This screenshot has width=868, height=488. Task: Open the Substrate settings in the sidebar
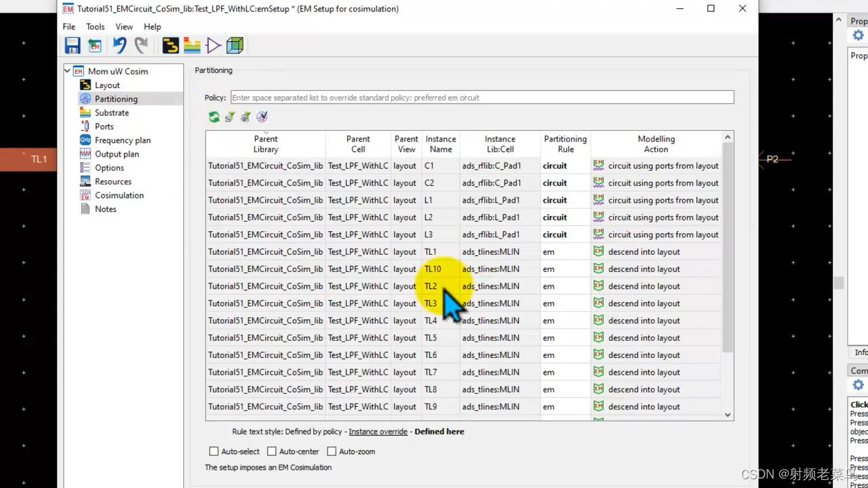click(x=111, y=112)
